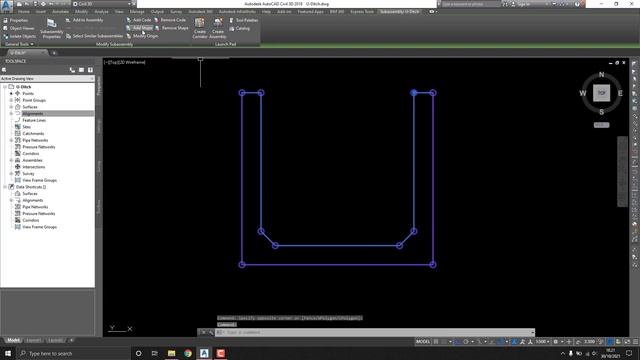This screenshot has height=360, width=640.
Task: Open the Catalog
Action: (x=240, y=29)
